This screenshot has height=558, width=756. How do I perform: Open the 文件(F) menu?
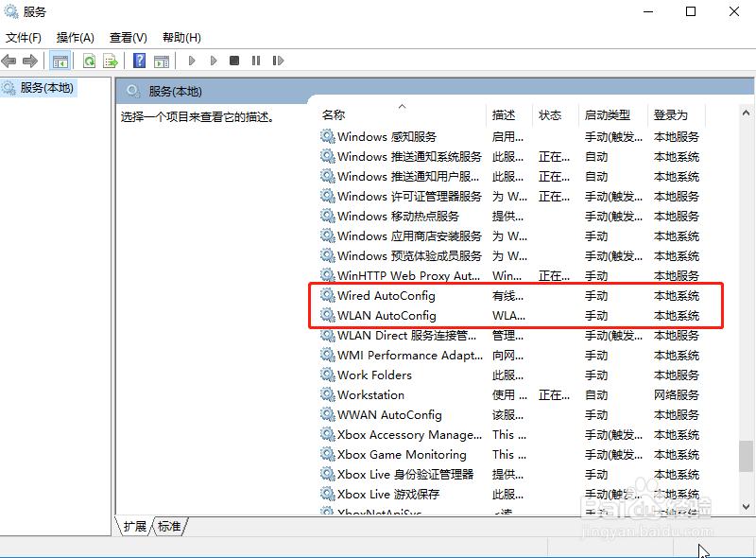24,37
